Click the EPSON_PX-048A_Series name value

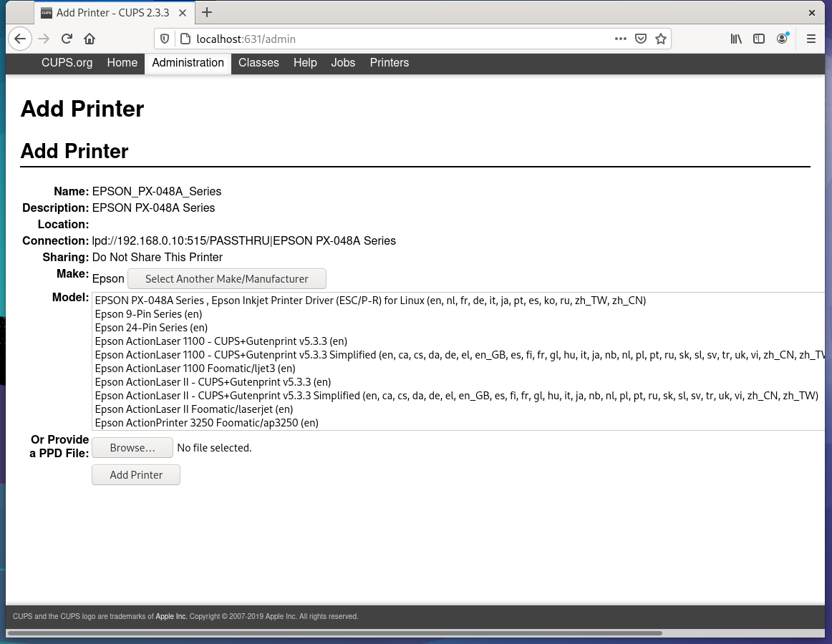(x=157, y=192)
